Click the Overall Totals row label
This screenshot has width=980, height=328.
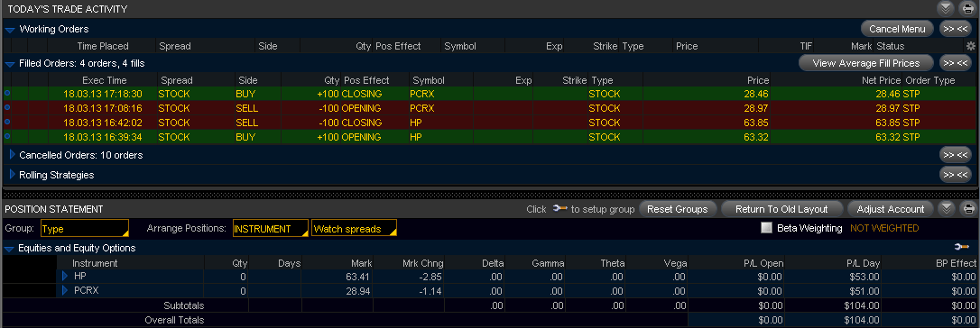pos(174,320)
